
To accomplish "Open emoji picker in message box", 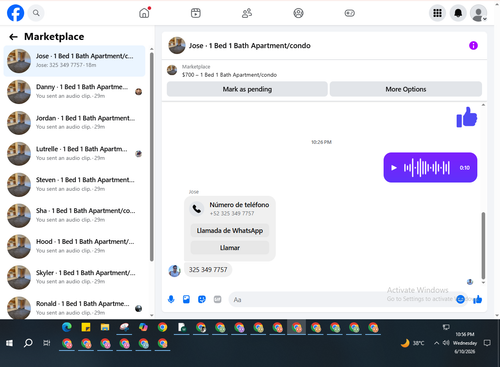I will click(460, 299).
